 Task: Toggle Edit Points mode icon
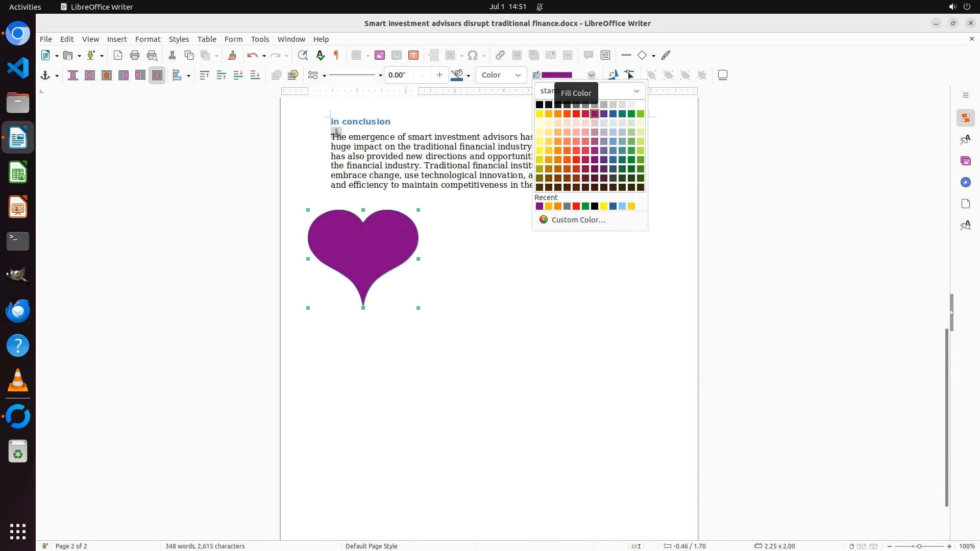click(630, 76)
